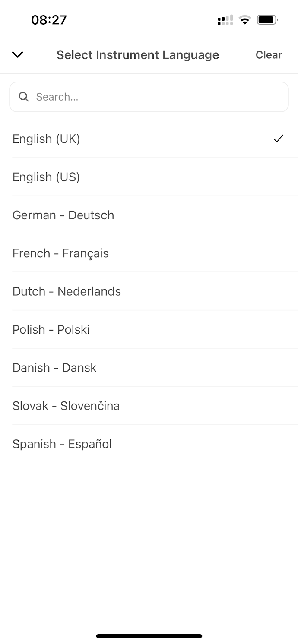298x644 pixels.
Task: Tap the cellular signal icon
Action: click(x=225, y=20)
